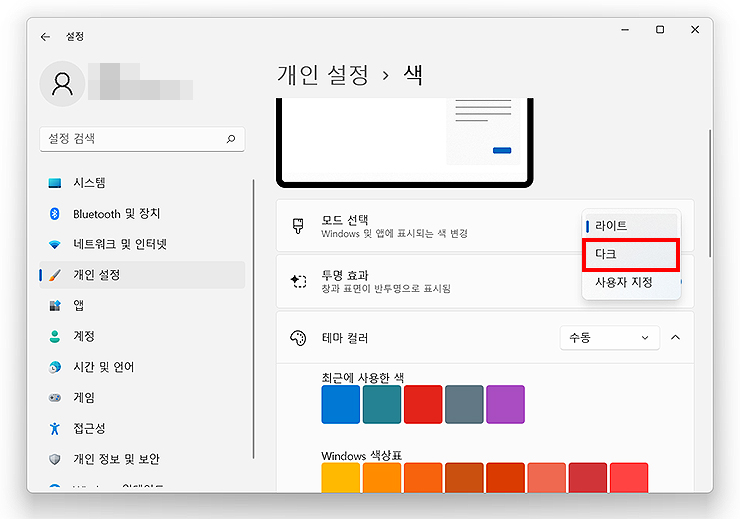Open 시스템 settings category
The image size is (740, 519).
coord(142,183)
